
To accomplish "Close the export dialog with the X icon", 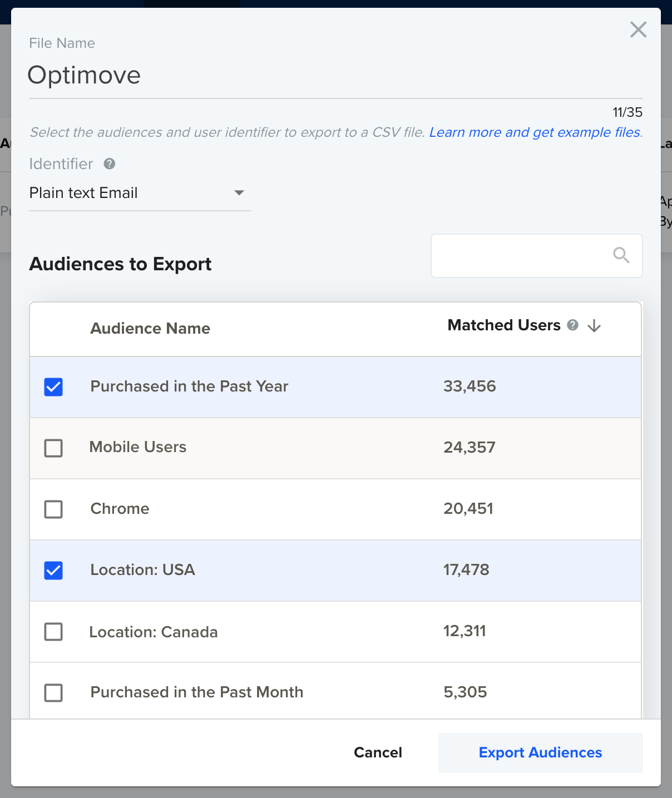I will [638, 29].
